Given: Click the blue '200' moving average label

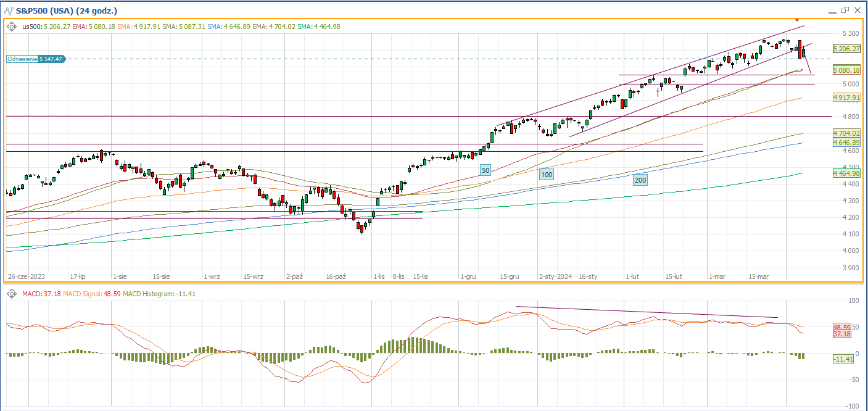Looking at the screenshot, I should [640, 180].
